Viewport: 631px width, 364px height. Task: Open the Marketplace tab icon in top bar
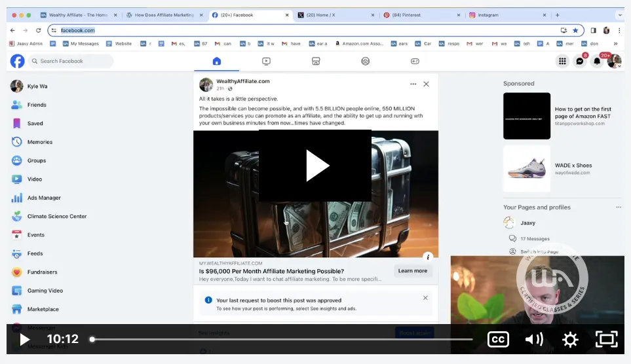coord(316,61)
